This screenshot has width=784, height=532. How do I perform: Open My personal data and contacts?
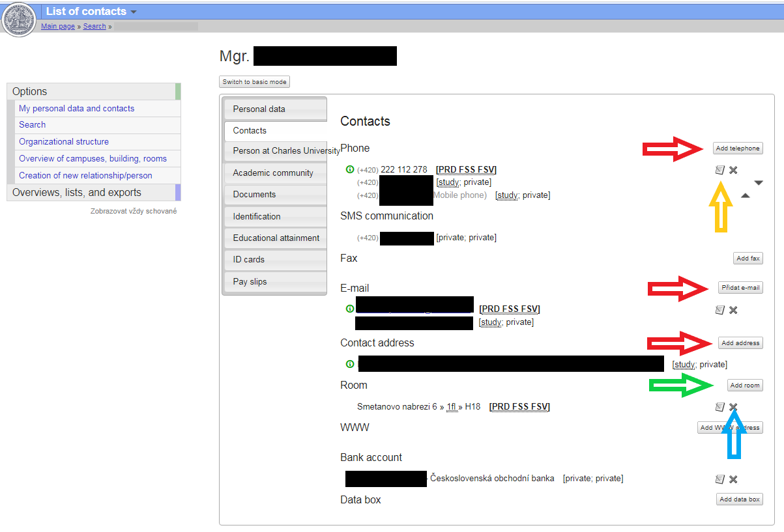(76, 109)
